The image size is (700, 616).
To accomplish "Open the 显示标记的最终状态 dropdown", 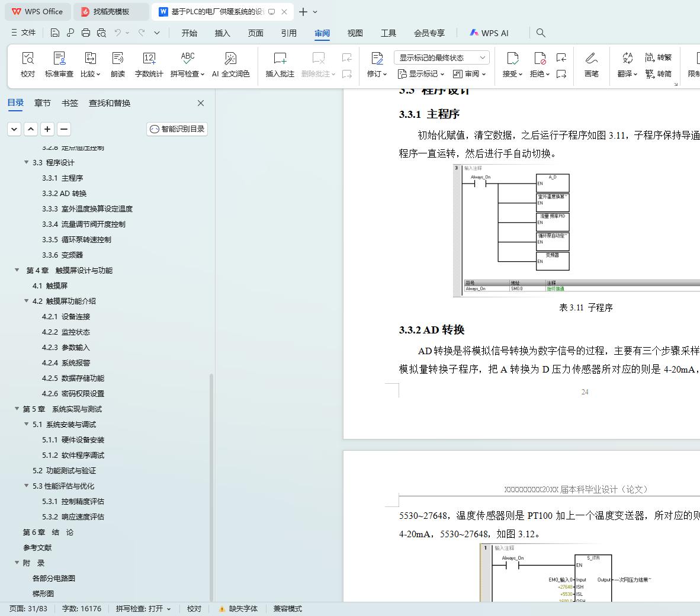I will 442,57.
